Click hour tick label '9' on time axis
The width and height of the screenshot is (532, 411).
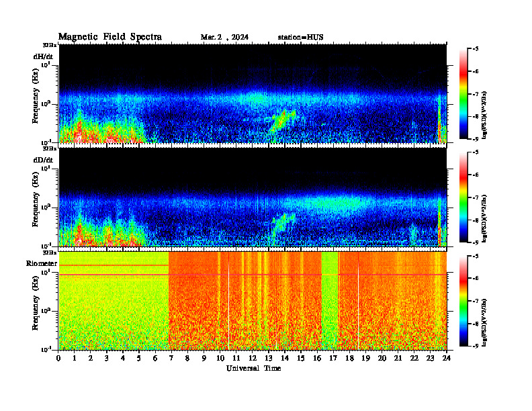coord(204,358)
